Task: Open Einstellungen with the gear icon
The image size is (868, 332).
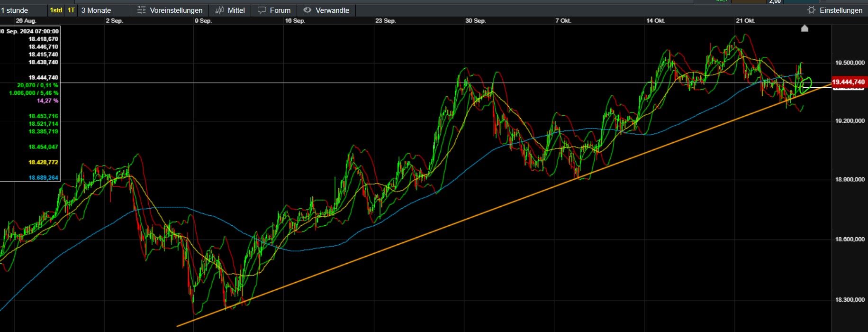Action: pyautogui.click(x=812, y=10)
